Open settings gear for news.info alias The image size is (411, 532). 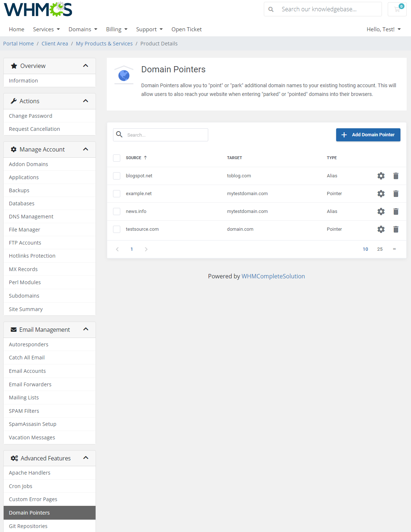point(381,211)
